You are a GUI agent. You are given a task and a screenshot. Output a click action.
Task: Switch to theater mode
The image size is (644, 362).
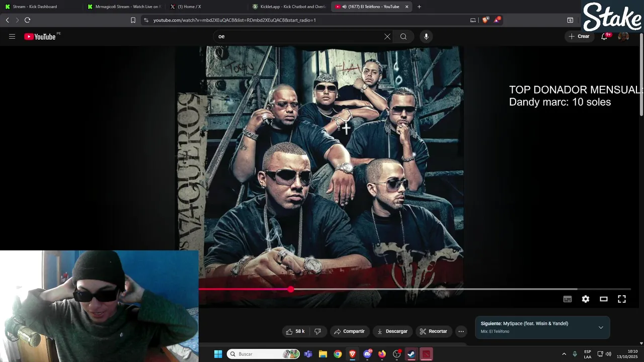(604, 299)
